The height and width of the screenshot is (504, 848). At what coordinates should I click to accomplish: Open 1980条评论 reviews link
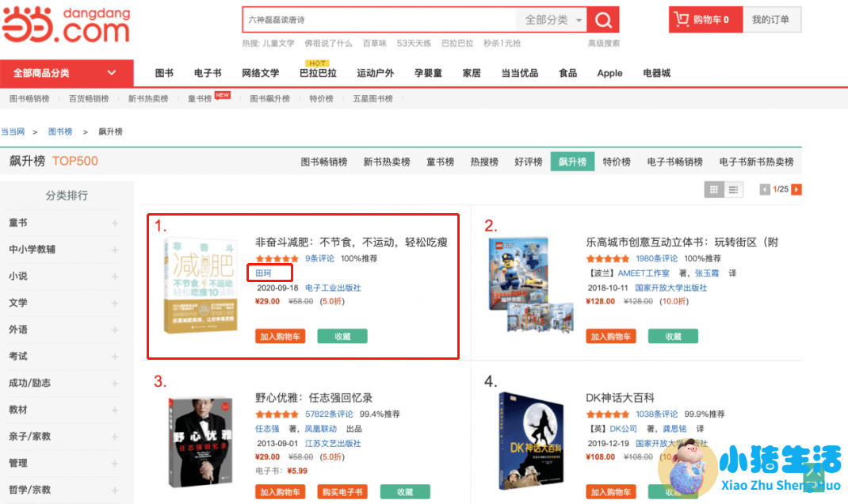point(656,258)
